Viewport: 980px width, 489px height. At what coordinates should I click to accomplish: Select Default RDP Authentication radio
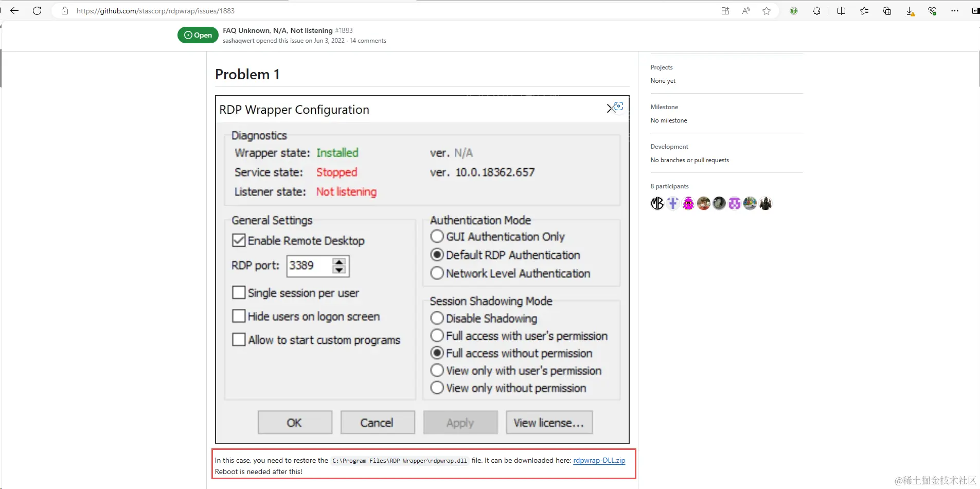[x=437, y=255]
